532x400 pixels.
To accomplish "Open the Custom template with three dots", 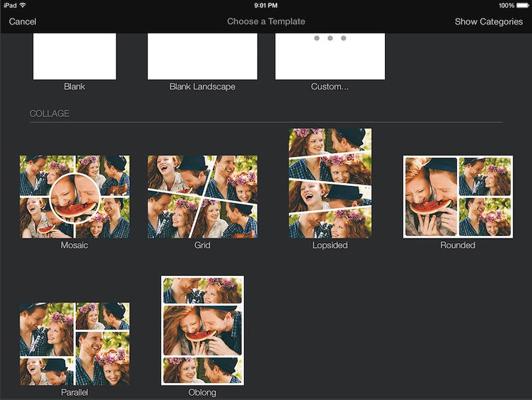I will point(330,56).
